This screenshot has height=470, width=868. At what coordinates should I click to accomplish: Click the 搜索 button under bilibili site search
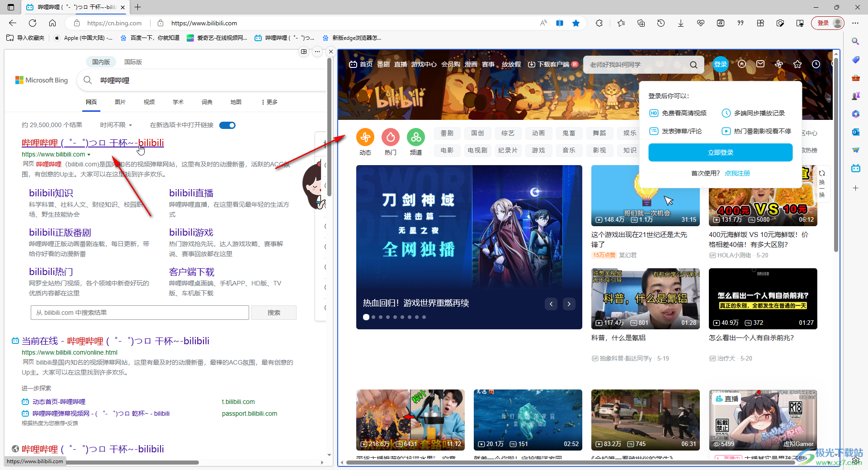point(274,313)
